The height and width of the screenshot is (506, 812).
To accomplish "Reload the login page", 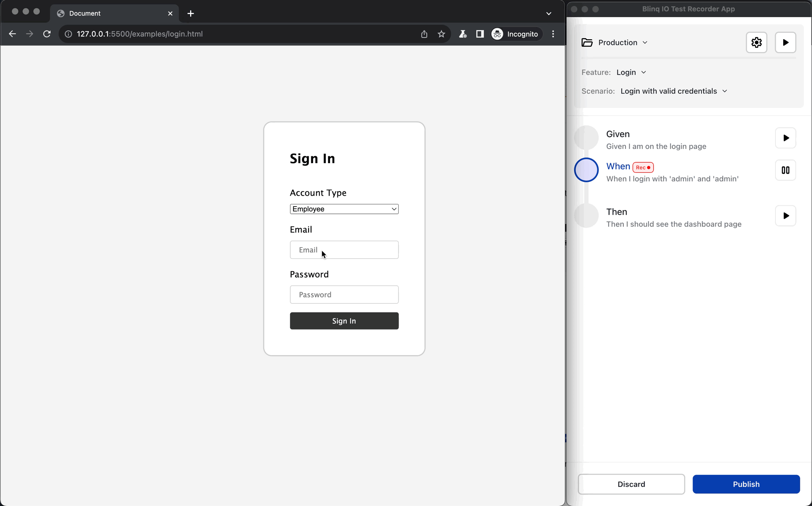I will click(47, 34).
